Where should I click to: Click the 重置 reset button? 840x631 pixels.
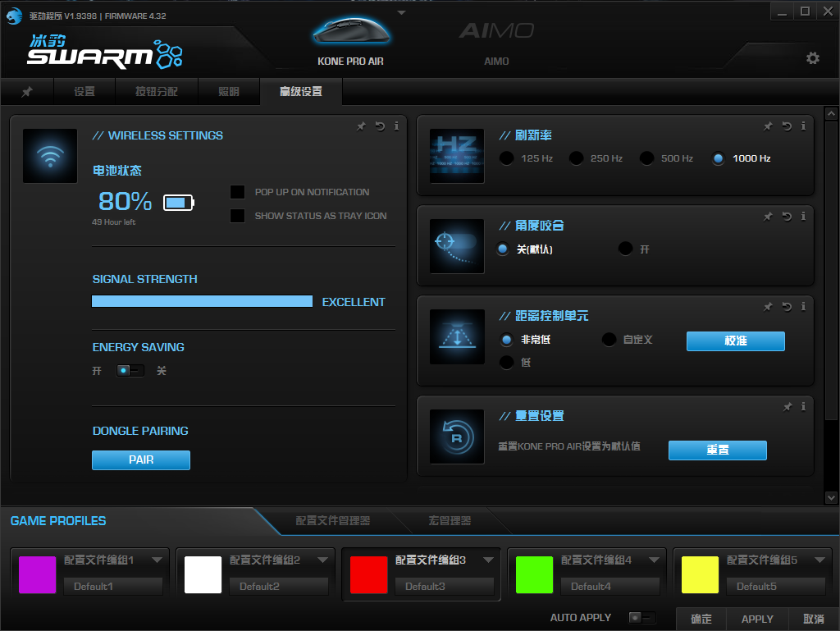coord(717,450)
